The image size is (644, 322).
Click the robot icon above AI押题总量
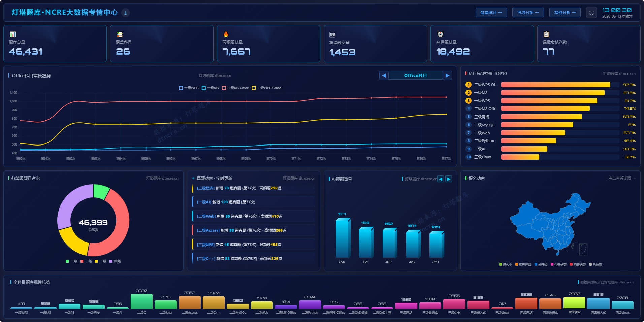pos(440,34)
